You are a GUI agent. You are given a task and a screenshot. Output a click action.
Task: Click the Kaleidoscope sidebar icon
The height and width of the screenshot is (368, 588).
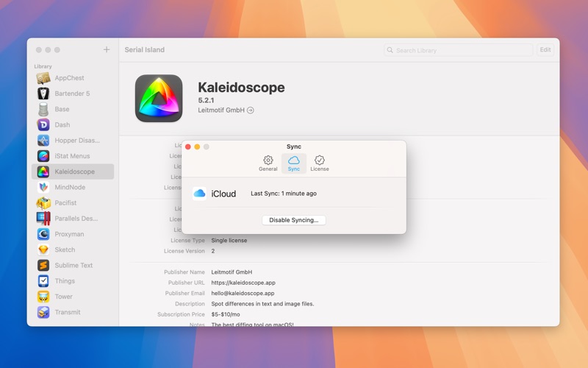point(43,171)
